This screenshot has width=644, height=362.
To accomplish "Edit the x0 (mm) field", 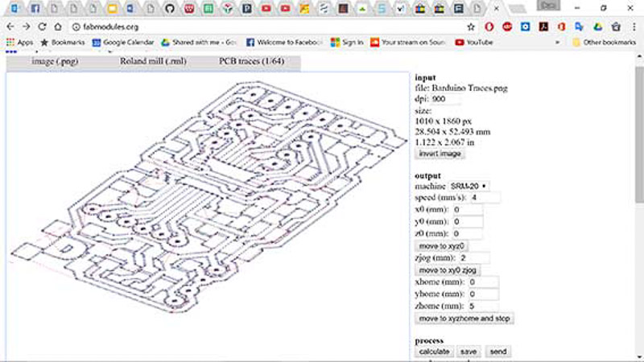I will 468,209.
